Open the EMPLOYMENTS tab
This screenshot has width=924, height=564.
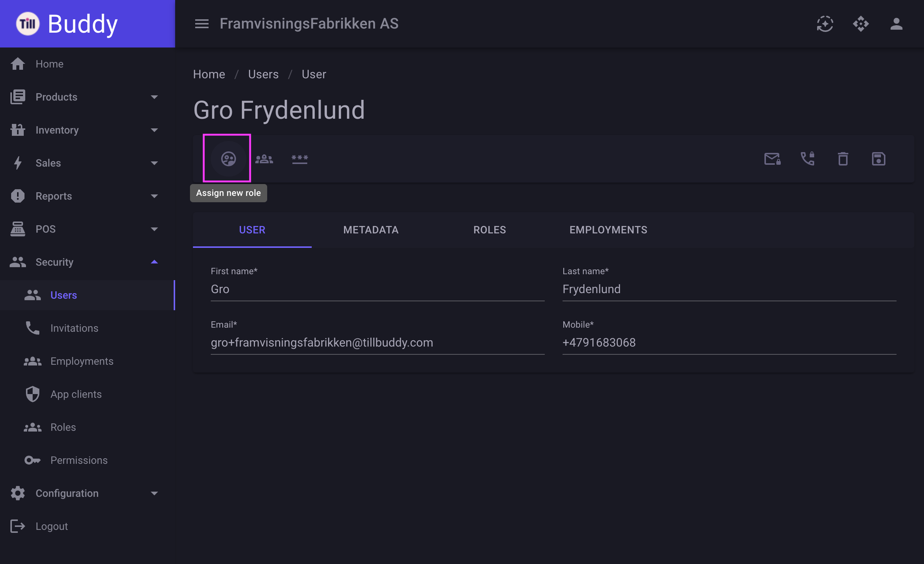point(608,230)
